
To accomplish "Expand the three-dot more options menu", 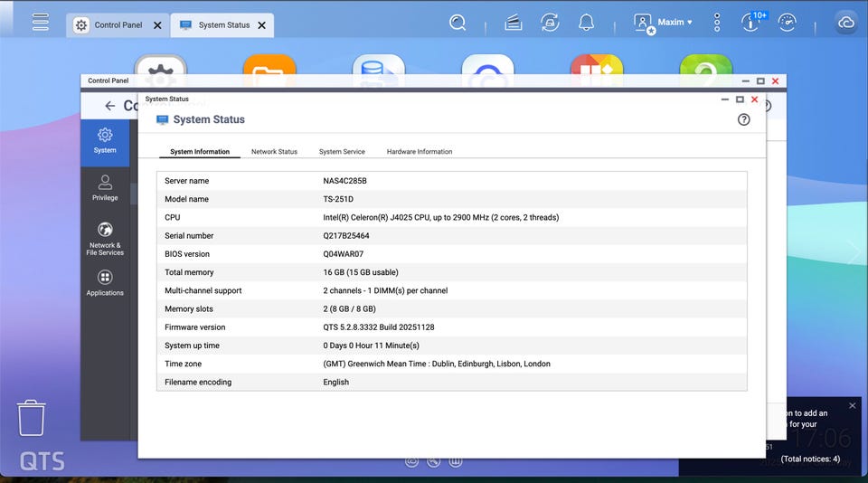I will 717,23.
